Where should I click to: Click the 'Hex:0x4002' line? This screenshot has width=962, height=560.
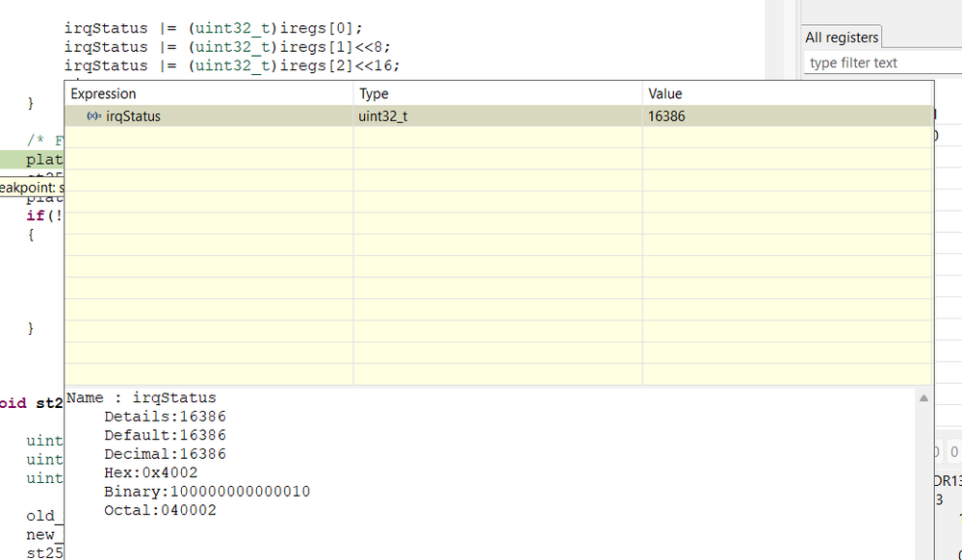tap(151, 472)
